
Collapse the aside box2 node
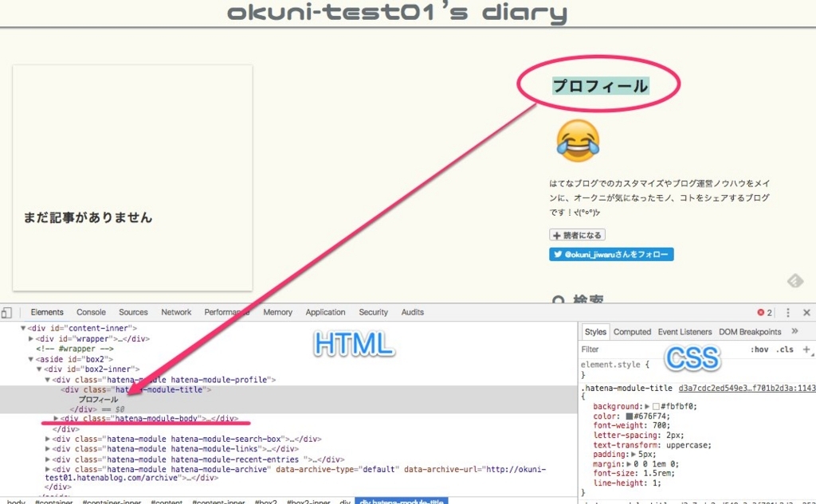pyautogui.click(x=31, y=359)
